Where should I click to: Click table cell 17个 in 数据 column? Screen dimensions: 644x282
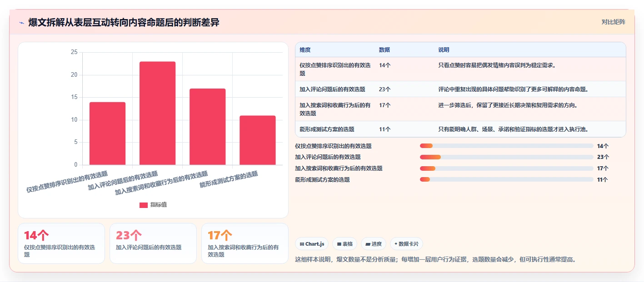(x=384, y=105)
